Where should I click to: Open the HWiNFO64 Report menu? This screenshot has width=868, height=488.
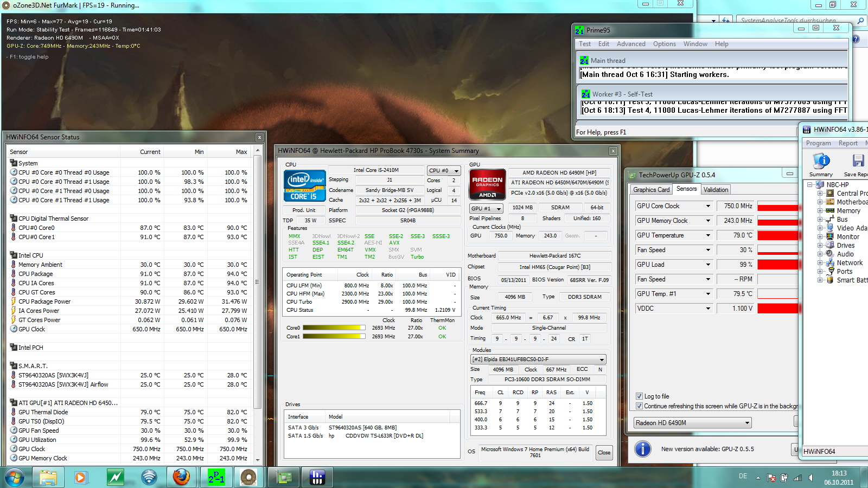point(848,143)
